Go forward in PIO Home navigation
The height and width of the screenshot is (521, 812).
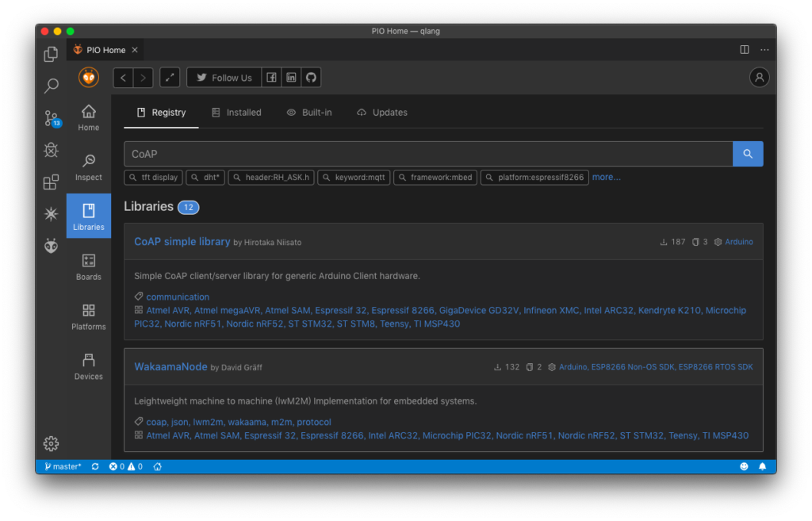(144, 78)
